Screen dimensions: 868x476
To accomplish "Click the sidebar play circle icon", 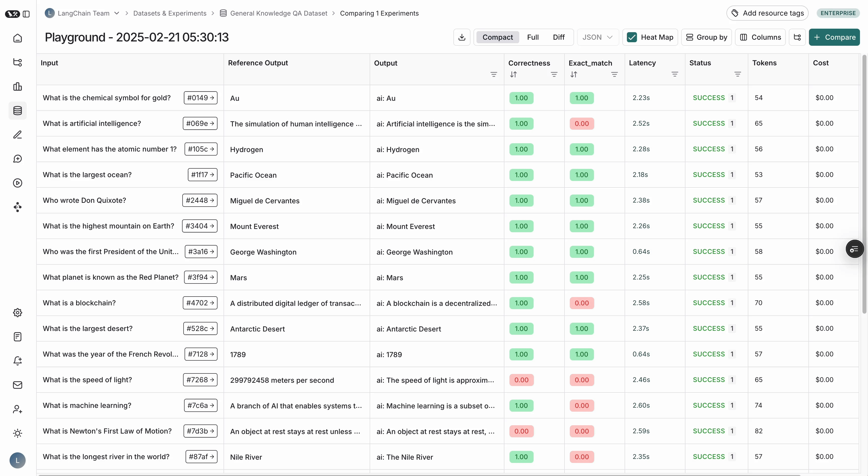I will point(18,183).
